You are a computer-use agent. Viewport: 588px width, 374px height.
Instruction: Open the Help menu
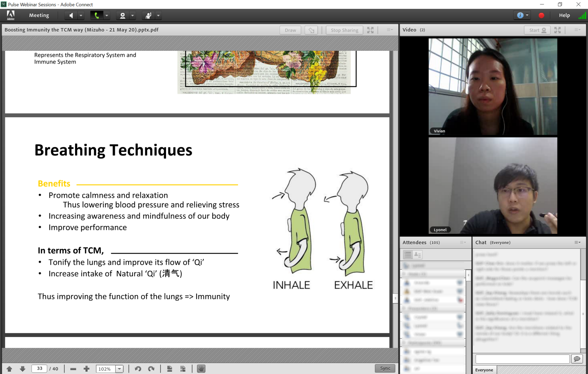[564, 15]
